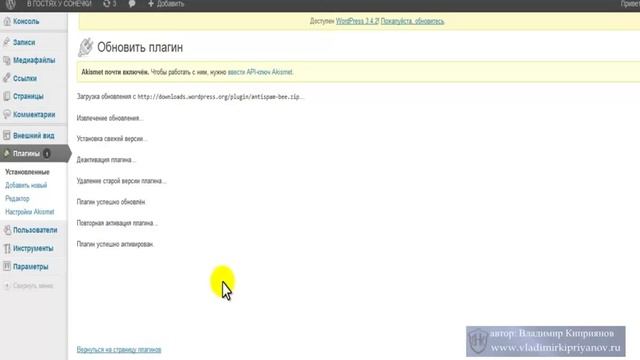Click the Ссылки chain icon
Screen dimensions: 640x360
pos(7,78)
